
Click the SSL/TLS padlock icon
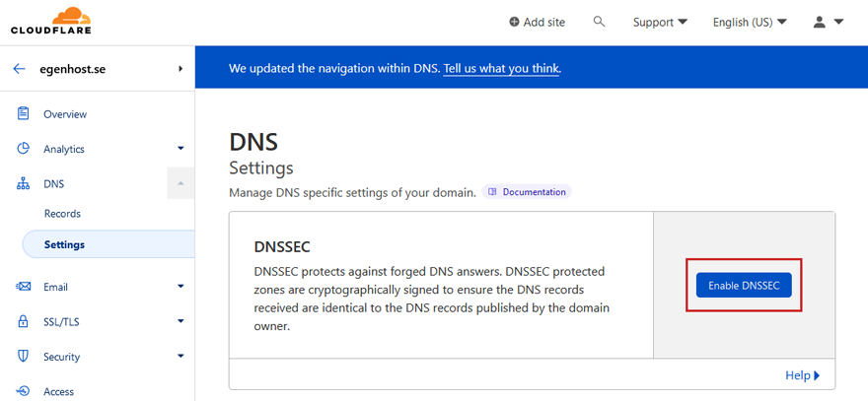23,321
